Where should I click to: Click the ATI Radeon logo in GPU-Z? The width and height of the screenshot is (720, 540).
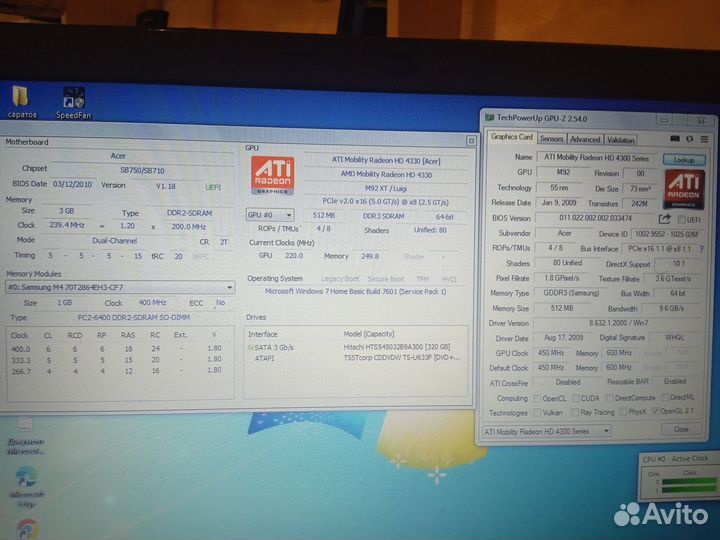coord(683,189)
